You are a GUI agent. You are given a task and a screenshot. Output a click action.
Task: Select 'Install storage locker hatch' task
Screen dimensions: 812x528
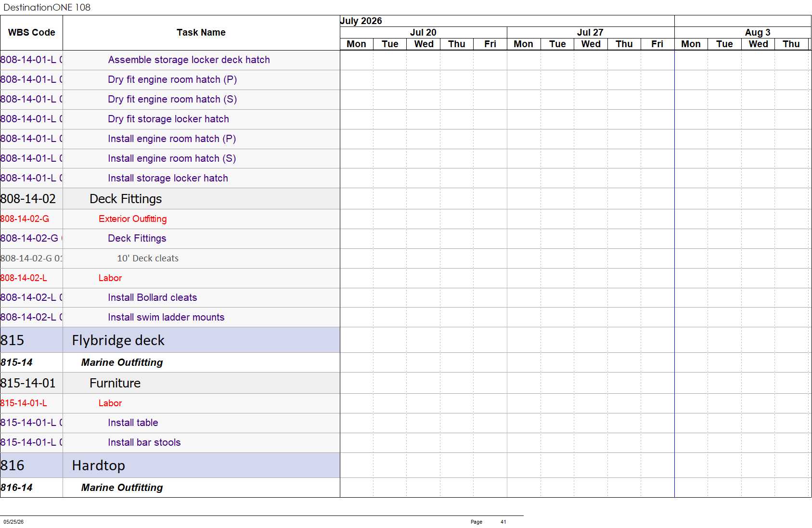(x=168, y=179)
